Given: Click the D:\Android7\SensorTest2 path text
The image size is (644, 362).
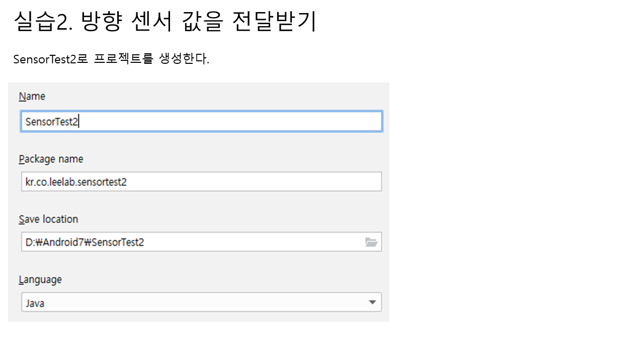Looking at the screenshot, I should point(85,243).
